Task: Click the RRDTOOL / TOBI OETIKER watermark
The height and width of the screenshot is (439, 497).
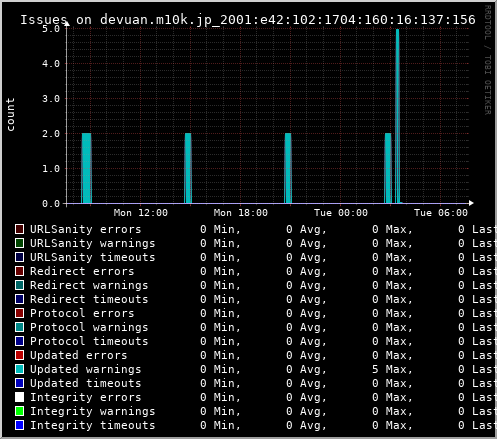Action: pyautogui.click(x=487, y=60)
